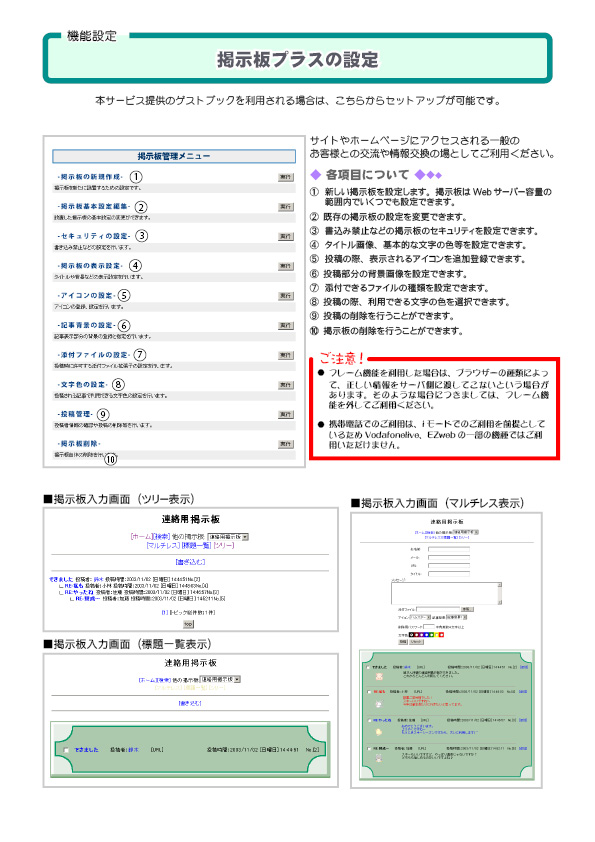Screen dimensions: 595x842
Task: Click 返信 link on first マルチレス post
Action: 524,667
